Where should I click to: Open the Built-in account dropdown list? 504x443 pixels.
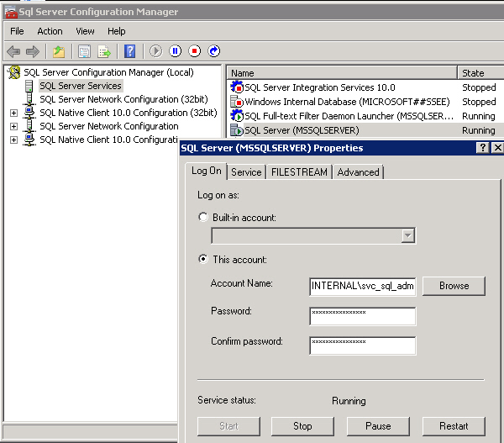coord(407,236)
